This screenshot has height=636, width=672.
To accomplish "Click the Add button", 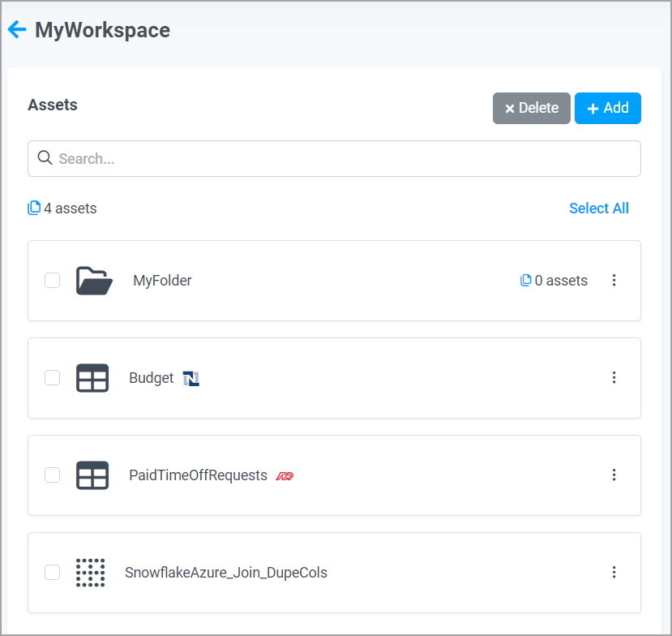I will click(x=607, y=108).
